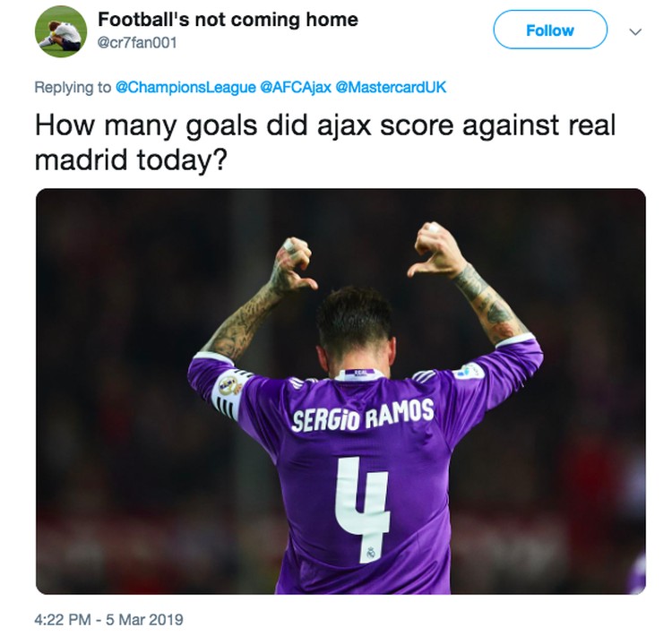672x636 pixels.
Task: Click the right thumbs-down hand in photo
Action: (435, 250)
